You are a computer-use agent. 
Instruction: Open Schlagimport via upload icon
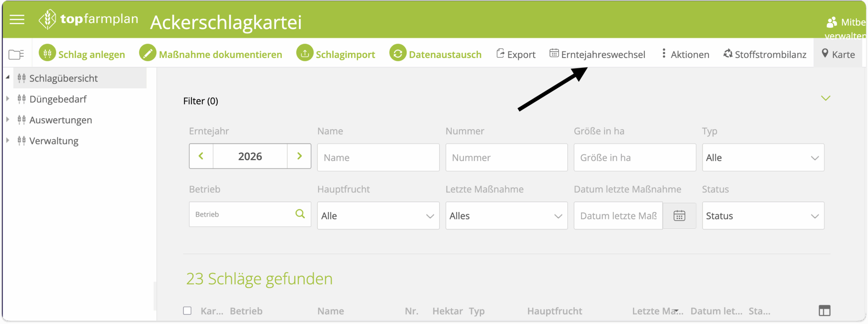(304, 53)
